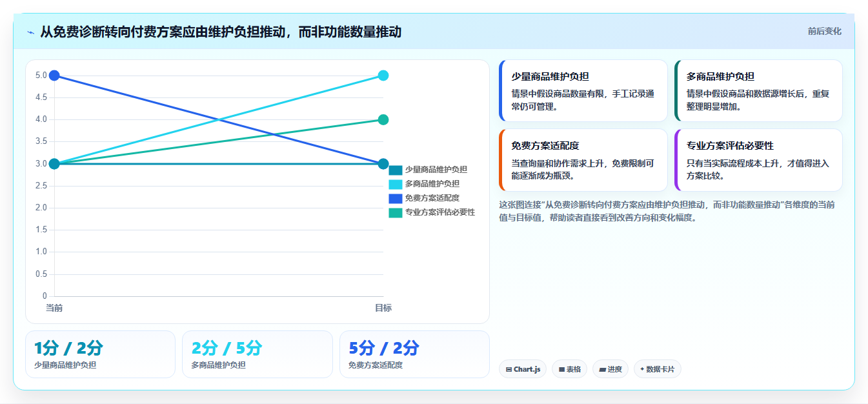Click the main heading title text
The width and height of the screenshot is (868, 404).
click(221, 32)
